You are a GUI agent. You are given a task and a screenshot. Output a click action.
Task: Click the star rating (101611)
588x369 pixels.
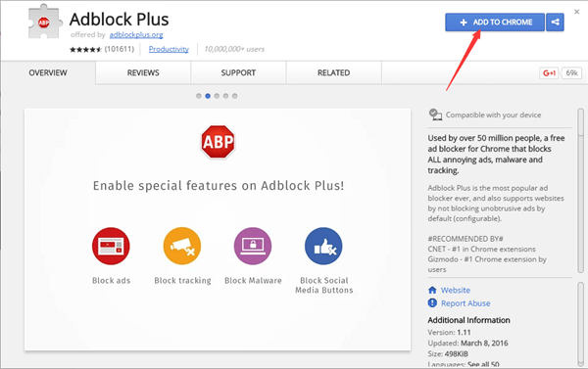(x=102, y=49)
